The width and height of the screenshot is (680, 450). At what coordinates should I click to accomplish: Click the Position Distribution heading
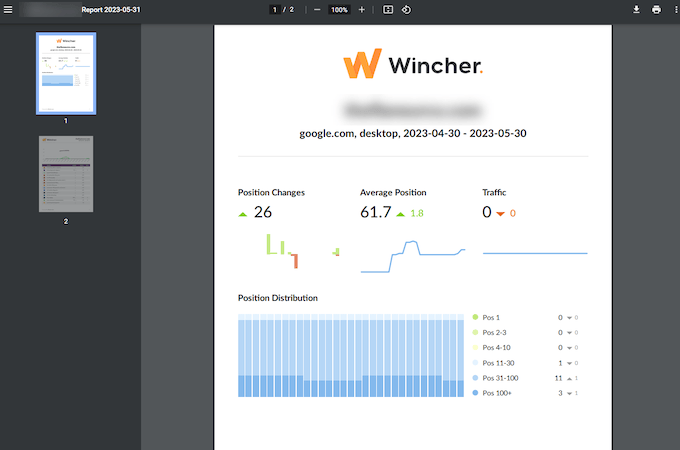click(278, 298)
